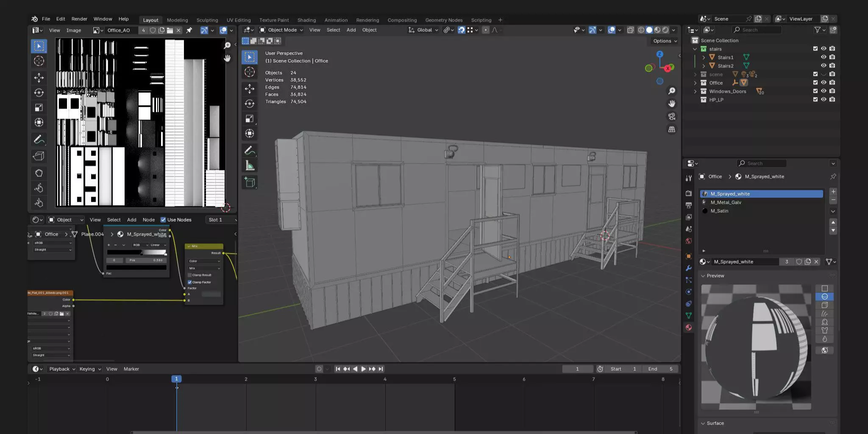Open the Modifiers wrench properties tab

689,268
